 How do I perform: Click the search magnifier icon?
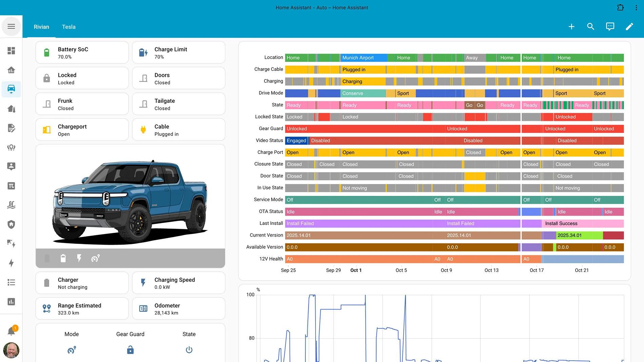pos(591,26)
